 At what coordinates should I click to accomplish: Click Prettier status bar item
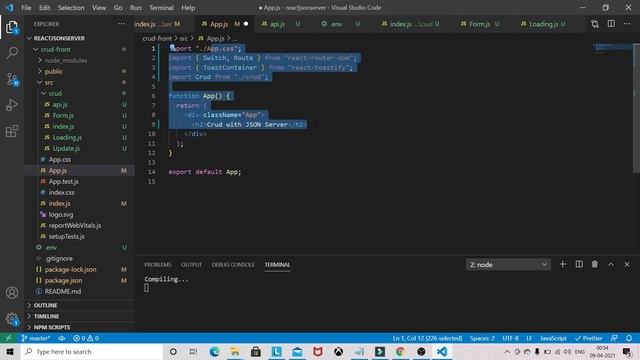[589, 338]
